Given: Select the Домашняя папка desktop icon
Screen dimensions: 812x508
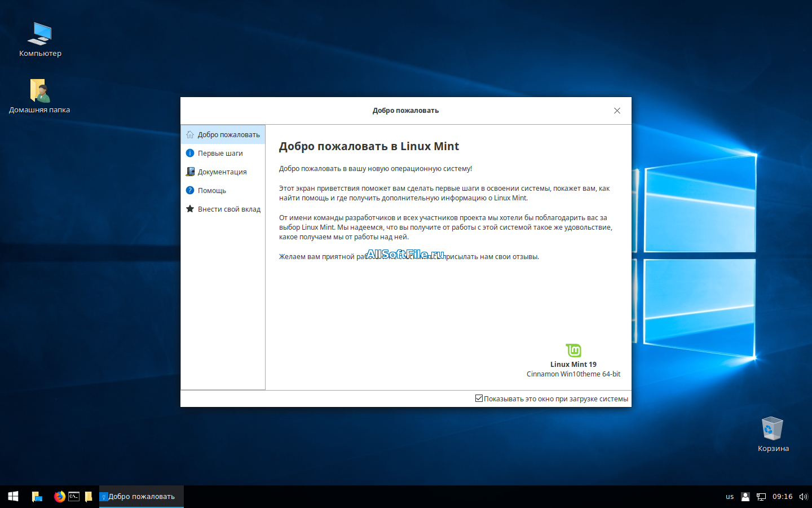Looking at the screenshot, I should [x=39, y=96].
